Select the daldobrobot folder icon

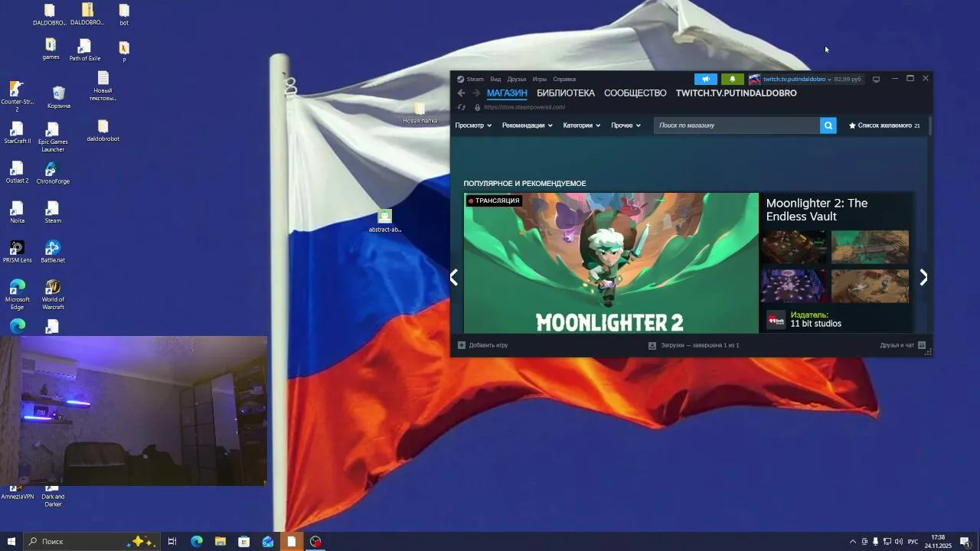(103, 131)
